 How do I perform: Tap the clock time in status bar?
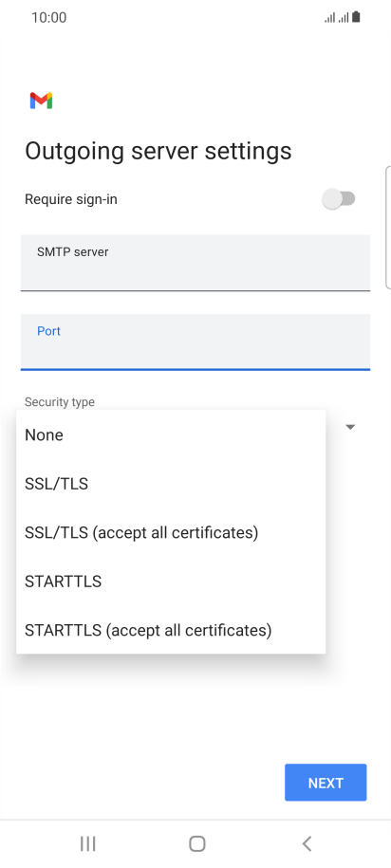[x=48, y=18]
